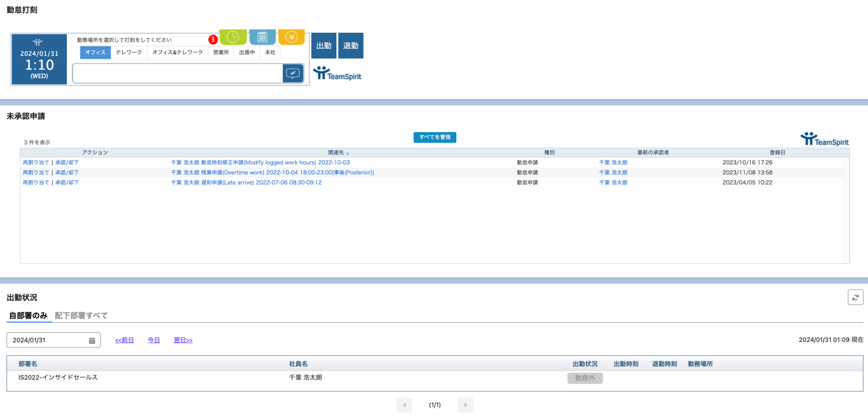
Task: Click the IS2022-インサイドセールス department cell
Action: pos(58,377)
